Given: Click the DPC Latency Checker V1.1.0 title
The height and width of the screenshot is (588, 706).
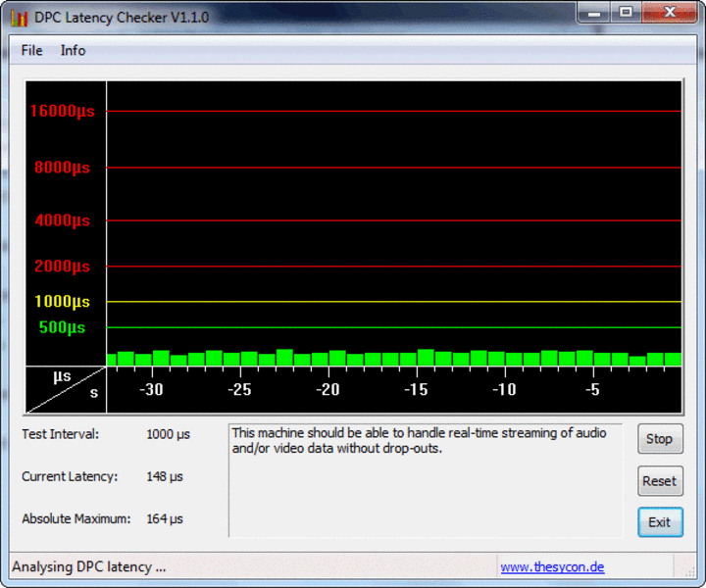Looking at the screenshot, I should pyautogui.click(x=122, y=18).
